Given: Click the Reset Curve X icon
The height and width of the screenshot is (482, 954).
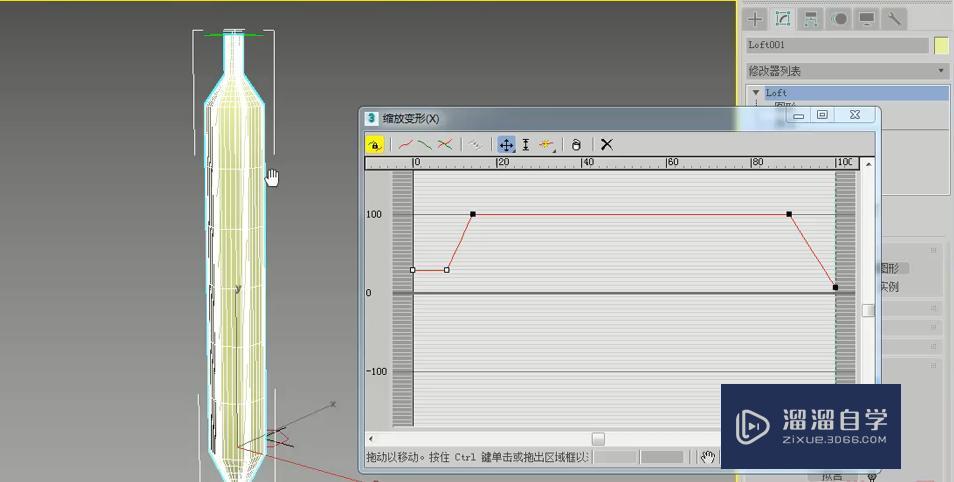Looking at the screenshot, I should (607, 145).
